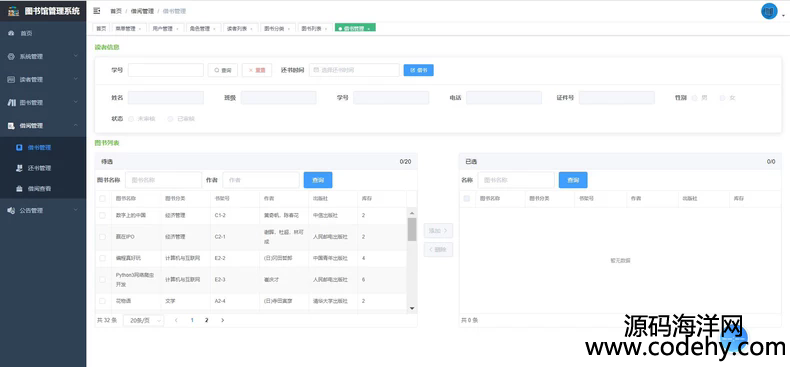The height and width of the screenshot is (367, 790).
Task: Click the book table scrollbar thumb
Action: coord(412,229)
